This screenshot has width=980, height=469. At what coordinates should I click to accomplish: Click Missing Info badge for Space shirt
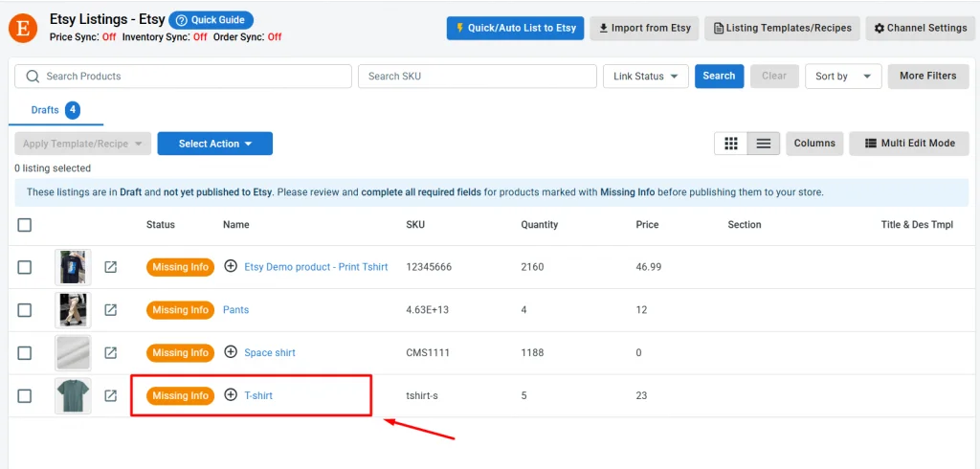(x=181, y=352)
